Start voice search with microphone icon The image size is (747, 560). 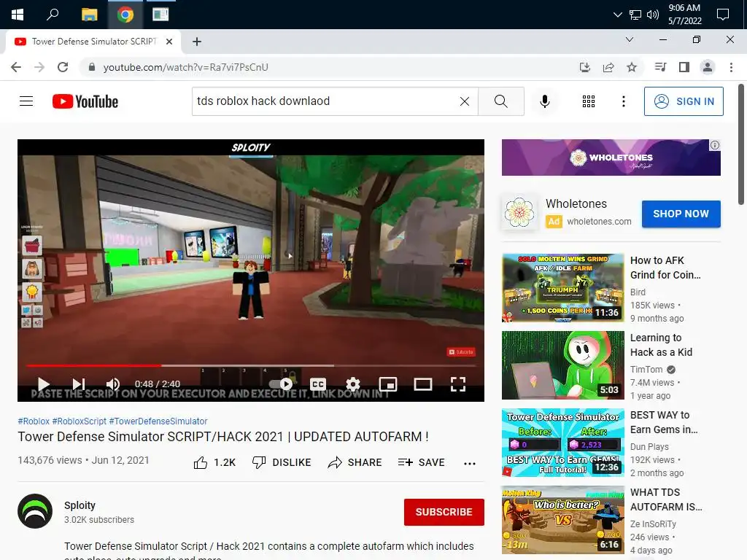click(545, 101)
